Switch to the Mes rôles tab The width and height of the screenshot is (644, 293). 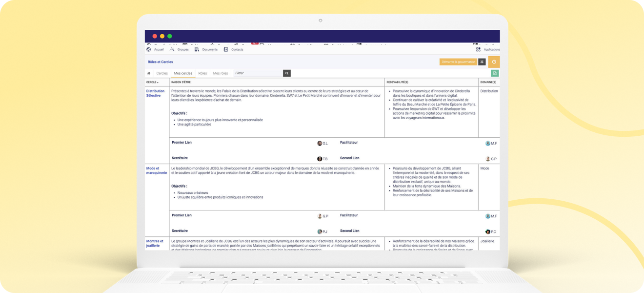click(x=221, y=73)
